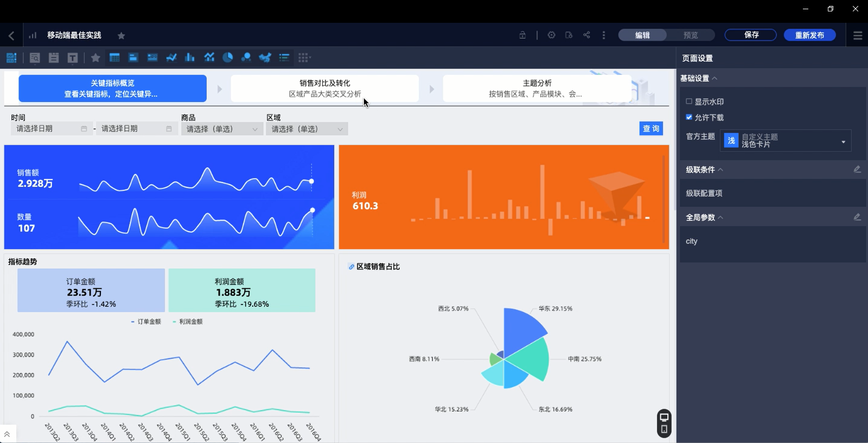
Task: Switch to 预览 mode
Action: pos(691,35)
